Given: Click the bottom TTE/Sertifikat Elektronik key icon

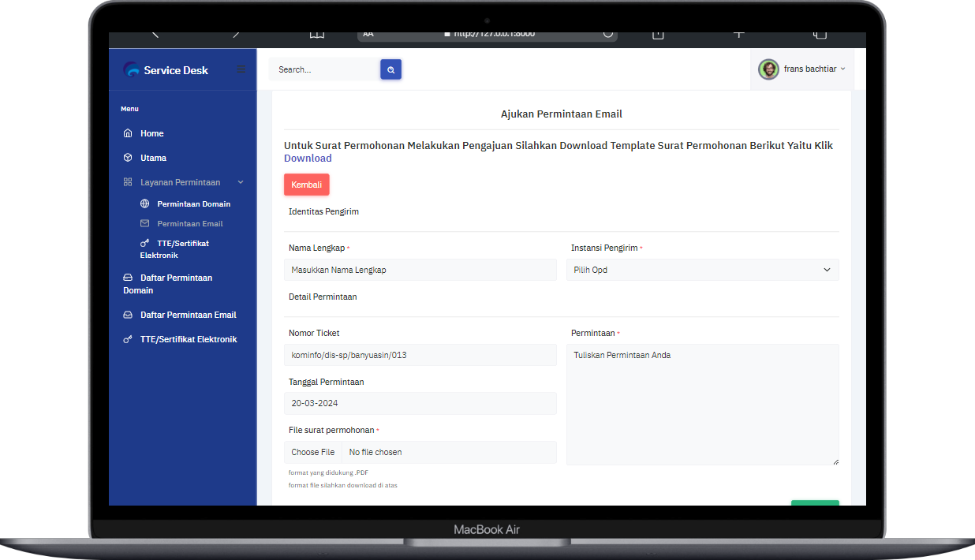Looking at the screenshot, I should [128, 339].
